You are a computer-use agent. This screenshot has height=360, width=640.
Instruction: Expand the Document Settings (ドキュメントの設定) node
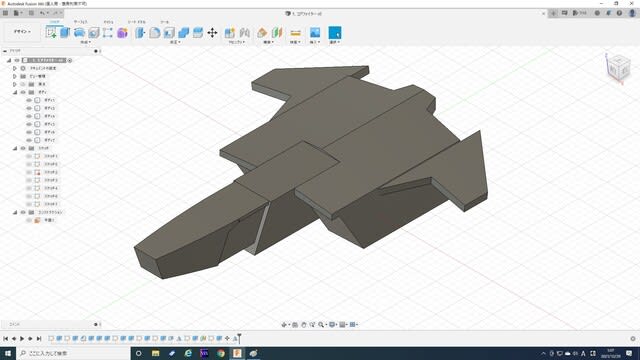pos(15,68)
